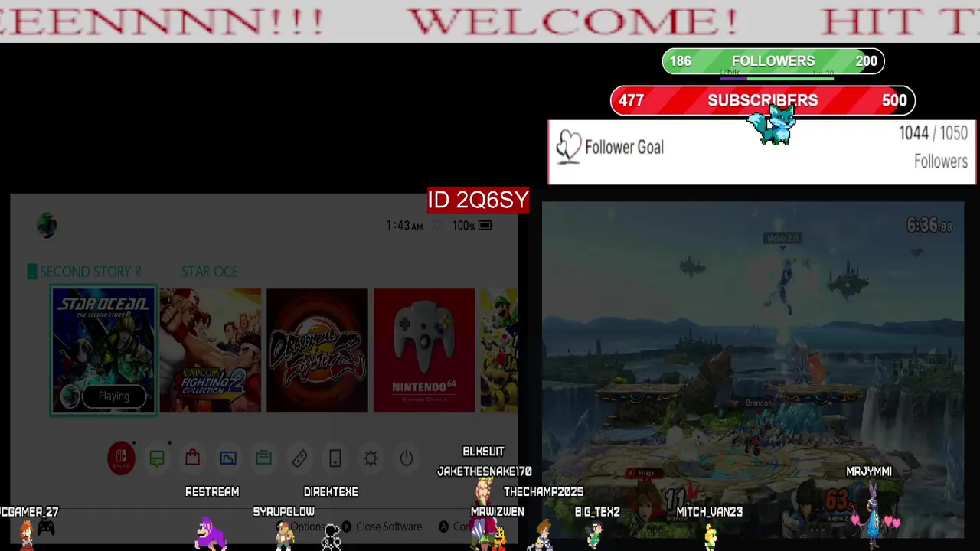This screenshot has width=980, height=551.
Task: Select the Star Ocean Second Story R tile
Action: point(103,350)
